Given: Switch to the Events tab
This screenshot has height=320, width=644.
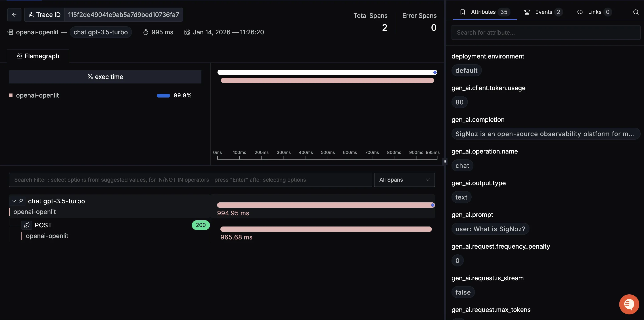Looking at the screenshot, I should pos(543,12).
